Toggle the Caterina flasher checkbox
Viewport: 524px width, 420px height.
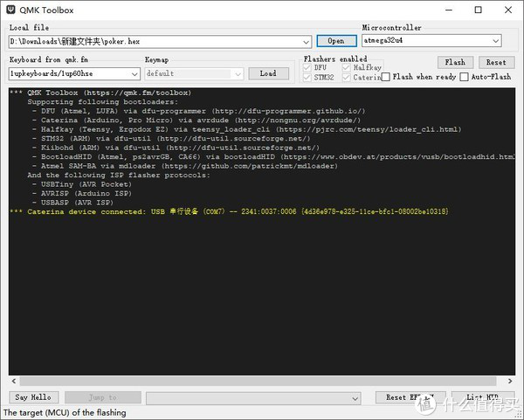(x=346, y=78)
